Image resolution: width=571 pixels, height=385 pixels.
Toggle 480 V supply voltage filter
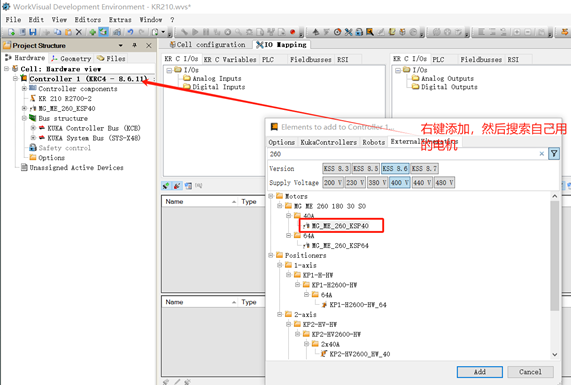(x=444, y=182)
